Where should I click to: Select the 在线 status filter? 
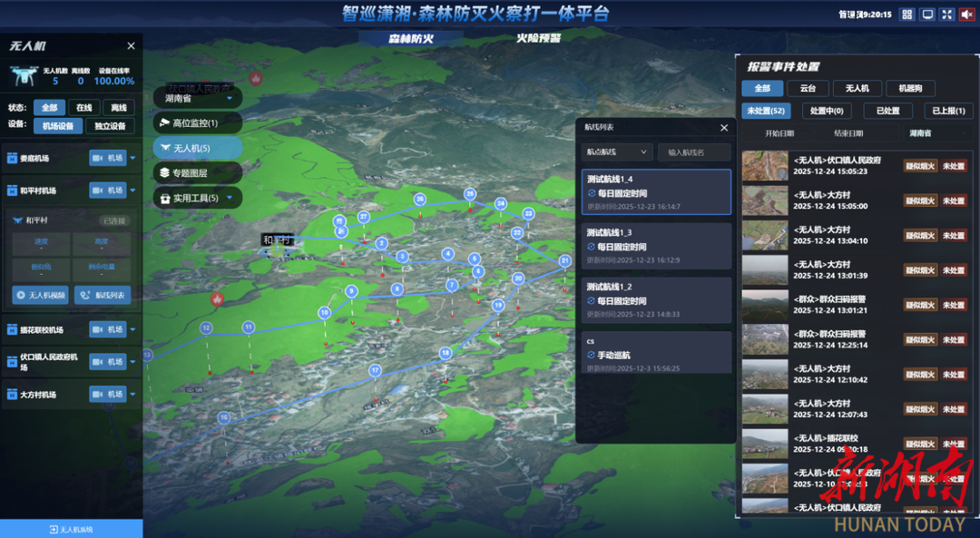(x=84, y=107)
